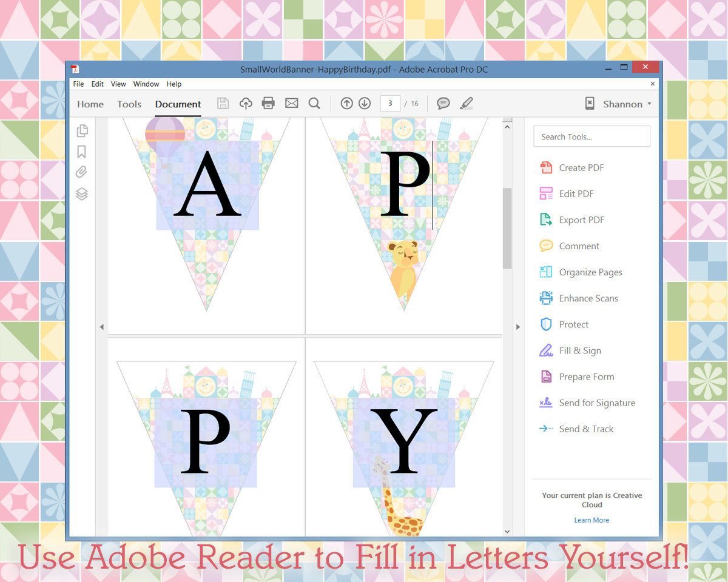Click the Print icon in toolbar

click(x=268, y=104)
